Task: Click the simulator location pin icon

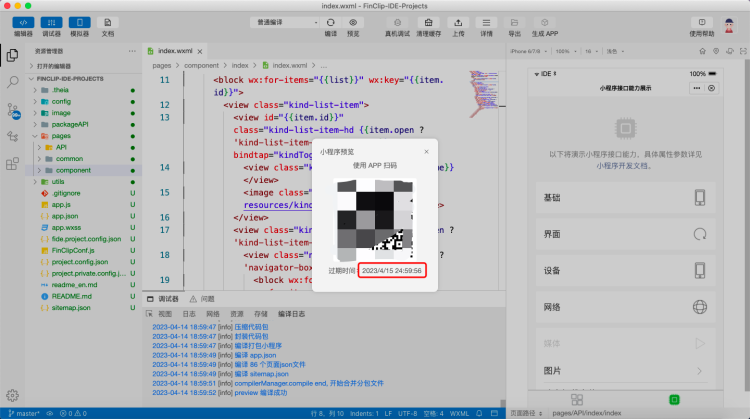Action: (x=716, y=51)
